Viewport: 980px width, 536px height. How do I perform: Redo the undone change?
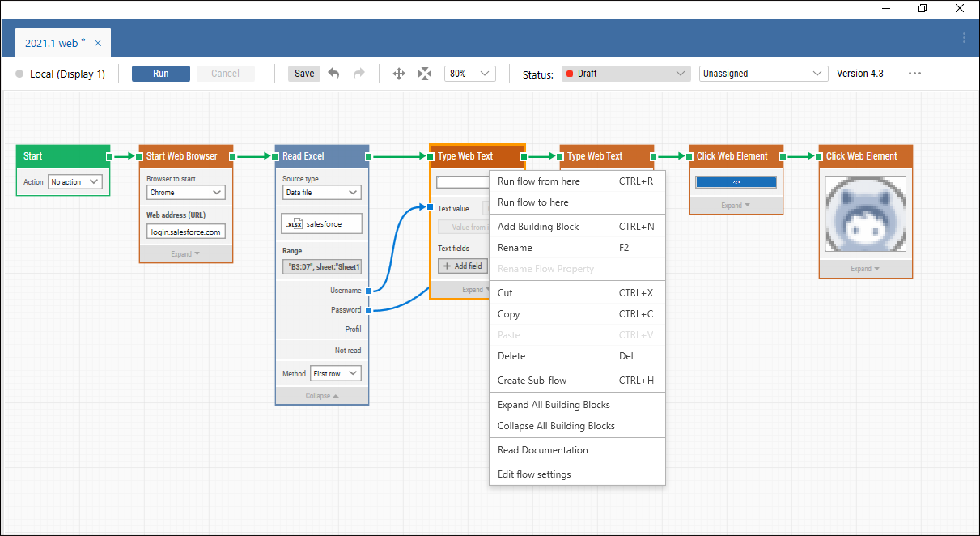coord(358,73)
